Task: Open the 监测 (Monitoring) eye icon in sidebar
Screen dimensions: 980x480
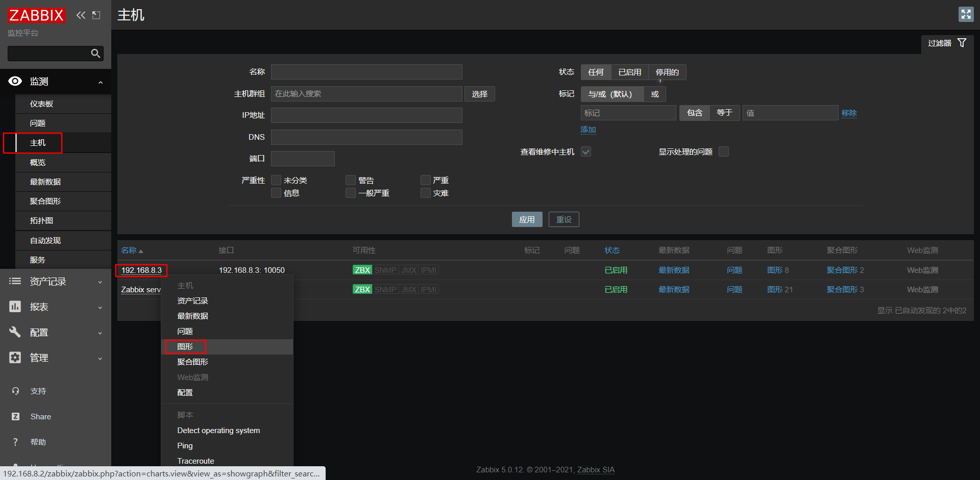Action: (15, 81)
